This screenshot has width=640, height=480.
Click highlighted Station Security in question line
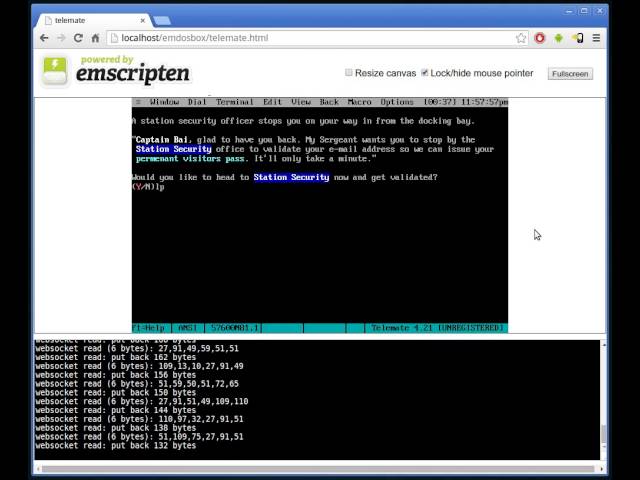click(x=291, y=177)
